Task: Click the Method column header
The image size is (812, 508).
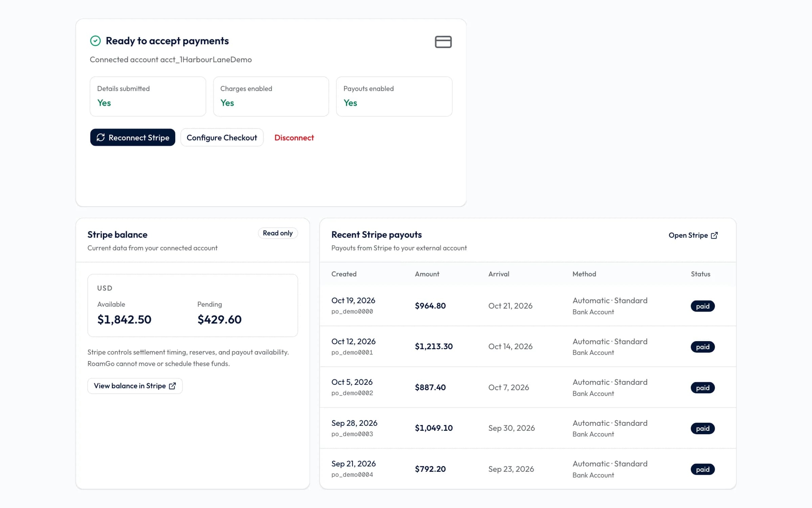Action: coord(584,274)
